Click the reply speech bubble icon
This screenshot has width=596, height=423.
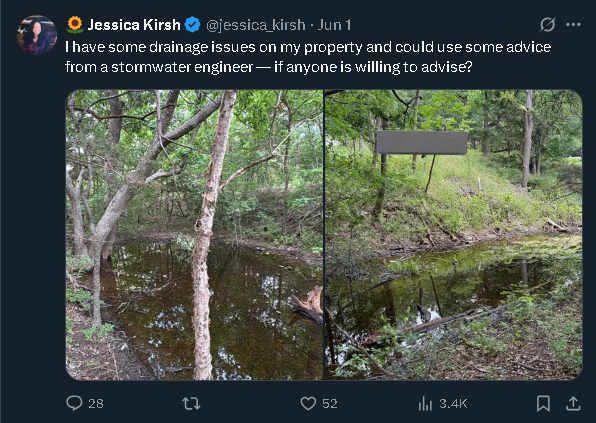tap(74, 403)
